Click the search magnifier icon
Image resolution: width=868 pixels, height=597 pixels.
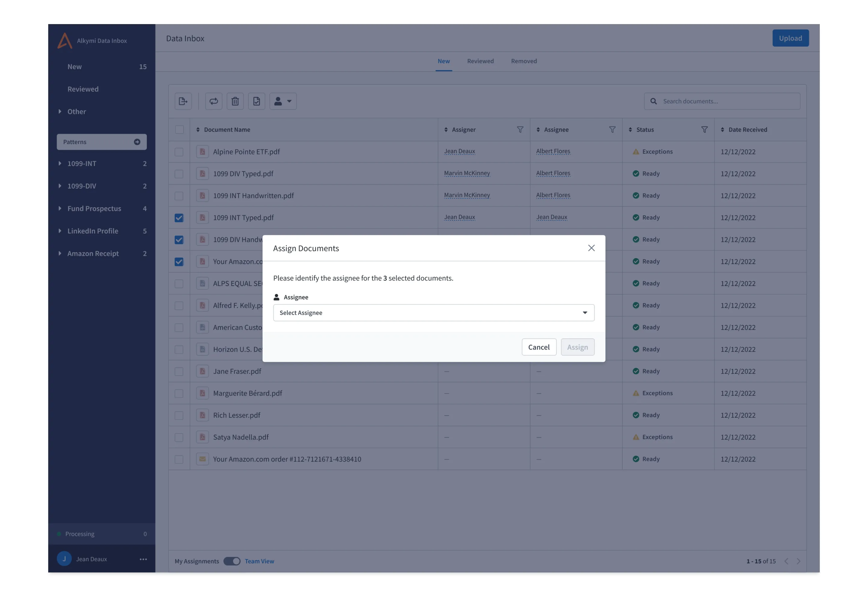point(653,101)
